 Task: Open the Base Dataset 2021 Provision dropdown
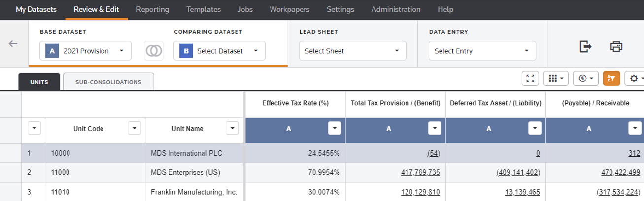(x=85, y=51)
